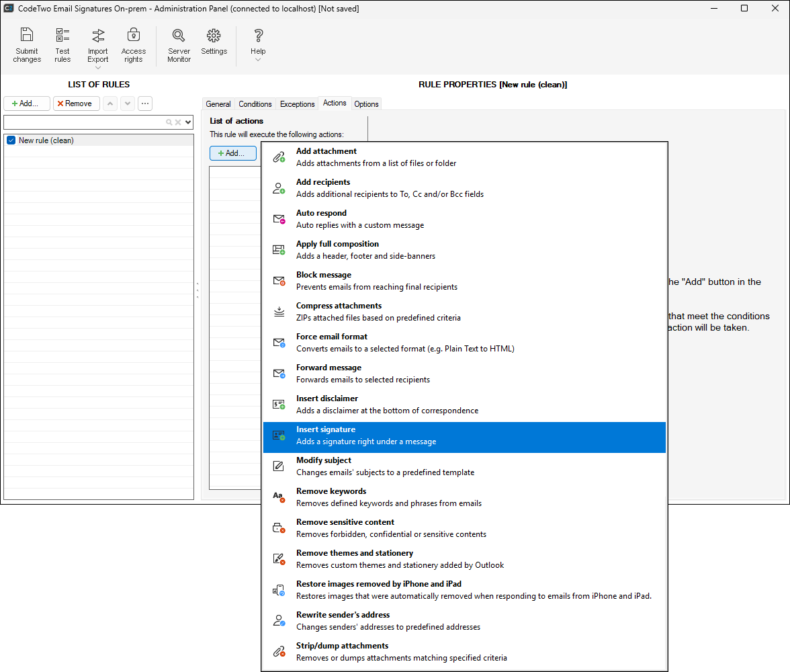Choose the Add attachment action

[x=464, y=157]
